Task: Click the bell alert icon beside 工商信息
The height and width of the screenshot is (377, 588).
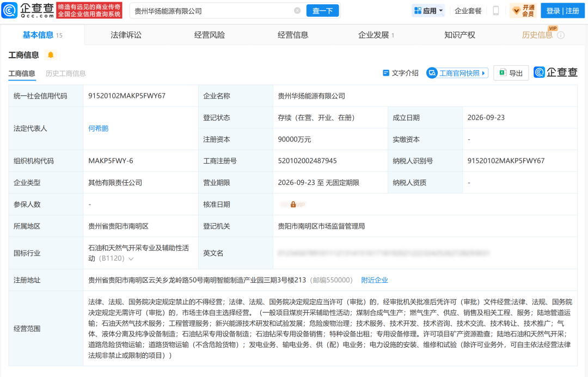Action: [51, 55]
